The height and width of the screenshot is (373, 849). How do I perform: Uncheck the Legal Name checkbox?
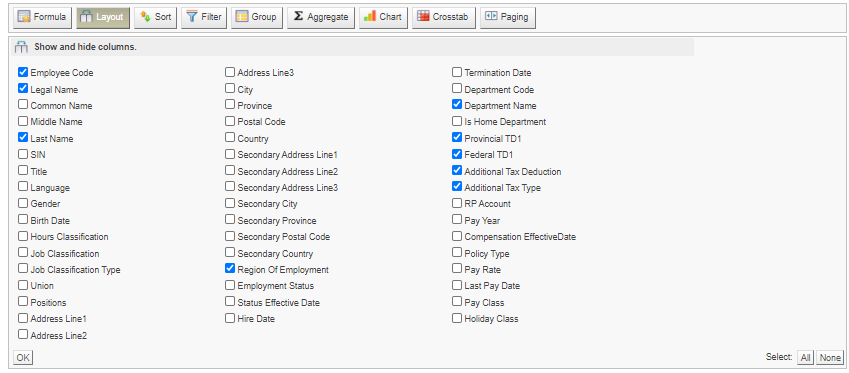(23, 88)
